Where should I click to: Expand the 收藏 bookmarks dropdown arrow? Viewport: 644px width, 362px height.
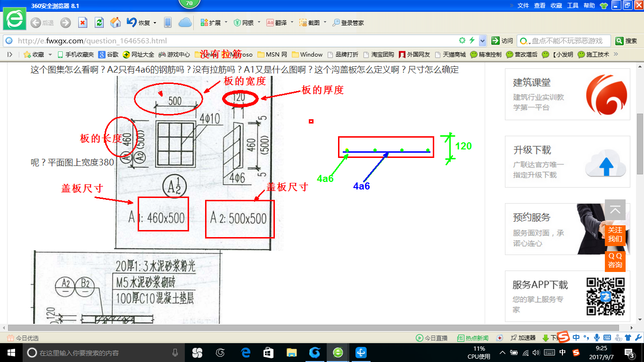pos(50,55)
